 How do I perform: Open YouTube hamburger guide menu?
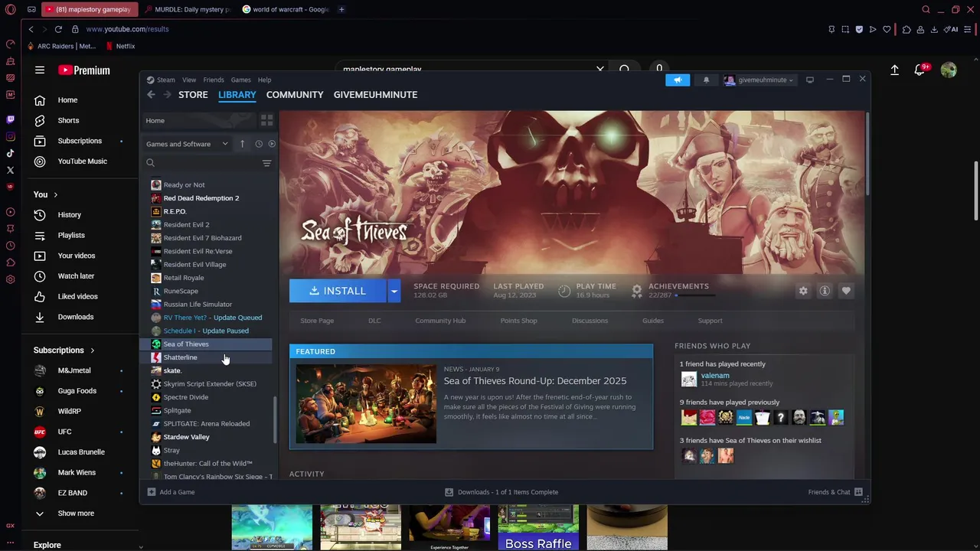pyautogui.click(x=40, y=70)
